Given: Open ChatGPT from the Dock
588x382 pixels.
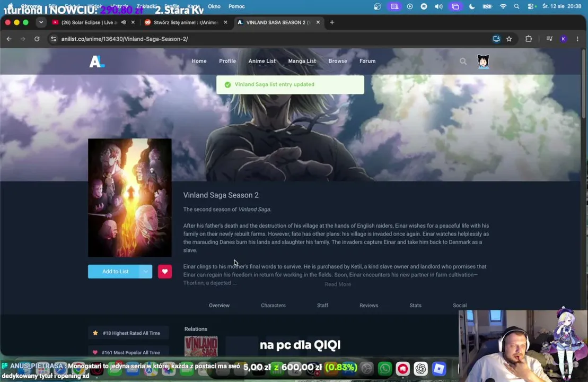Looking at the screenshot, I should pos(421,369).
